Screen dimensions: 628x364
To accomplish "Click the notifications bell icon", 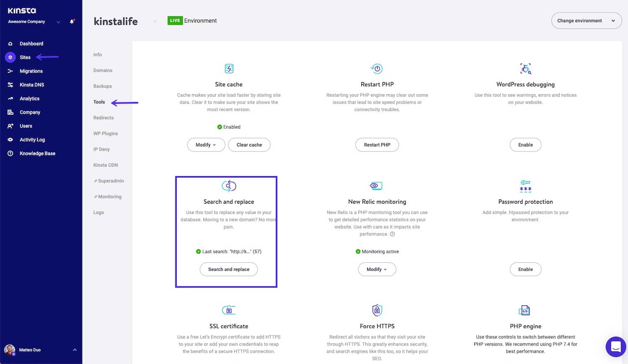I will coord(71,21).
